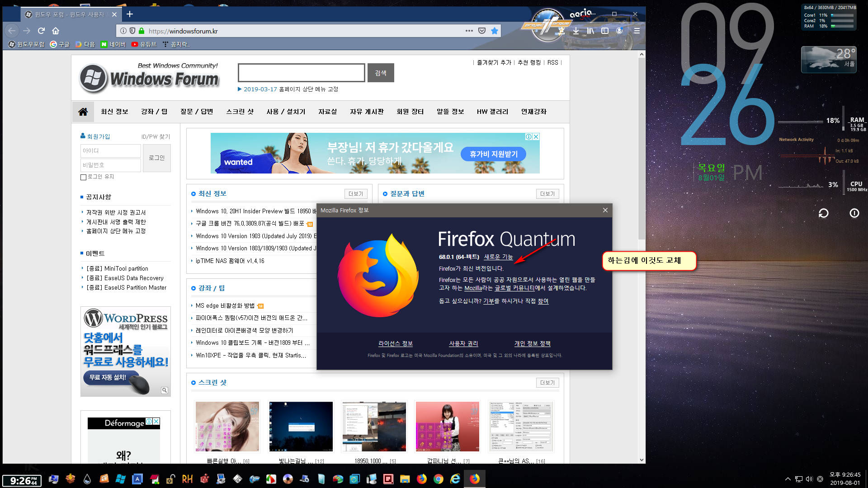Open a new browser tab
Screen dimensions: 868x488
[130, 14]
